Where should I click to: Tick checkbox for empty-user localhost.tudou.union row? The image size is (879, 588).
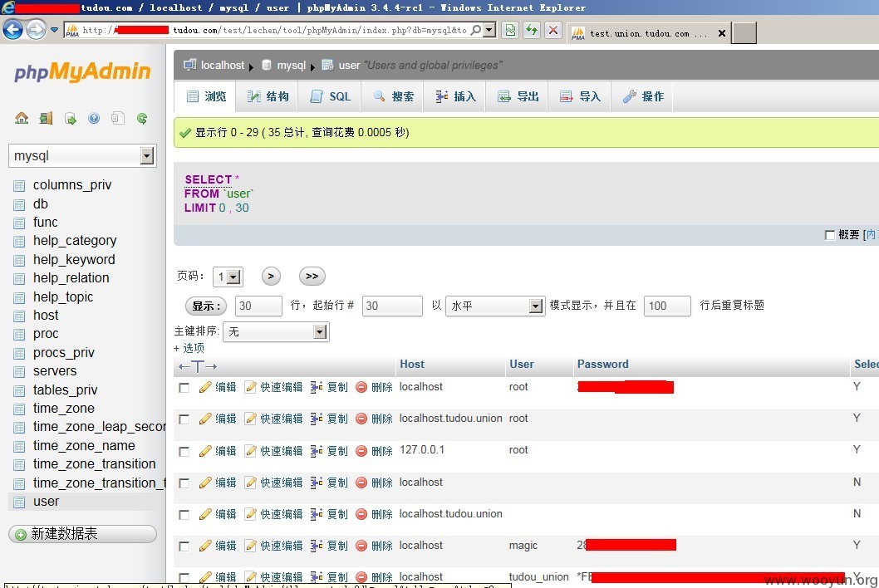(x=184, y=515)
